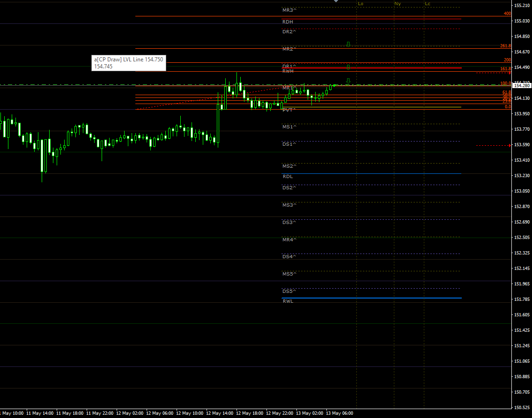
Task: Select the MR3^ level label
Action: tap(289, 10)
